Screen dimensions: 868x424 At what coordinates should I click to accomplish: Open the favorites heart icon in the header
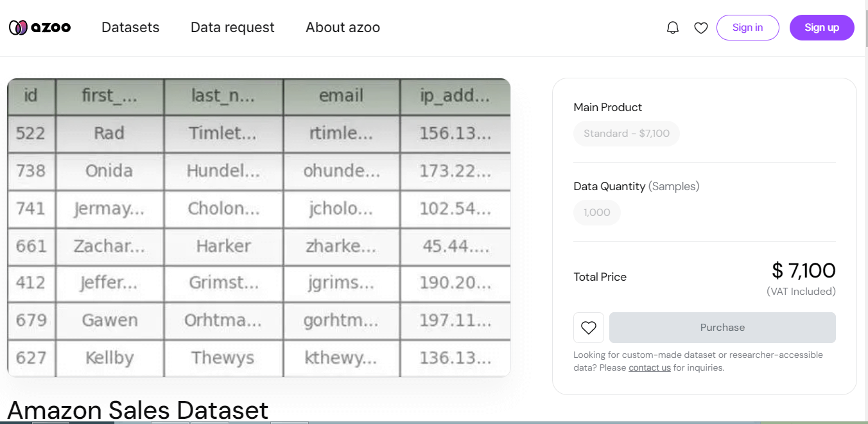700,27
